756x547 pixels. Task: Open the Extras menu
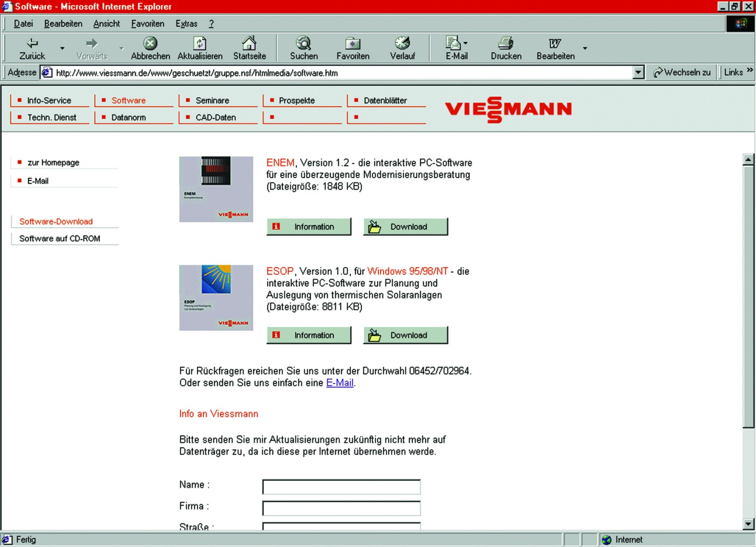(x=186, y=24)
